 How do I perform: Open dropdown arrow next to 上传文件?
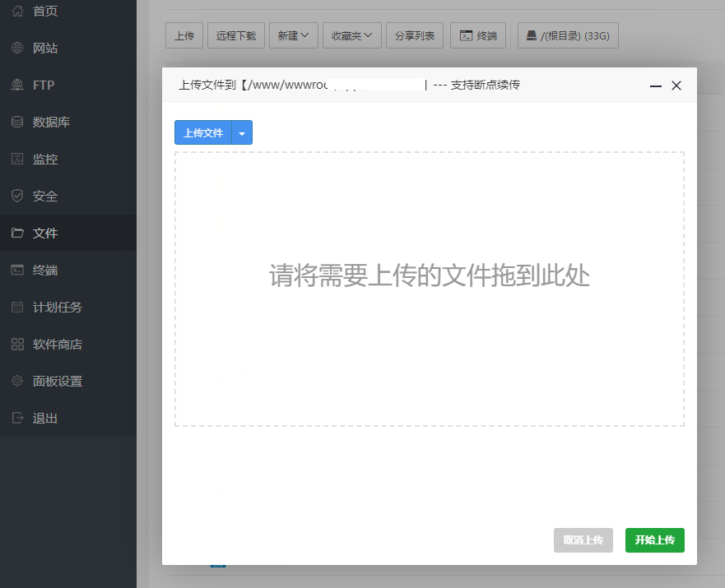tap(242, 133)
